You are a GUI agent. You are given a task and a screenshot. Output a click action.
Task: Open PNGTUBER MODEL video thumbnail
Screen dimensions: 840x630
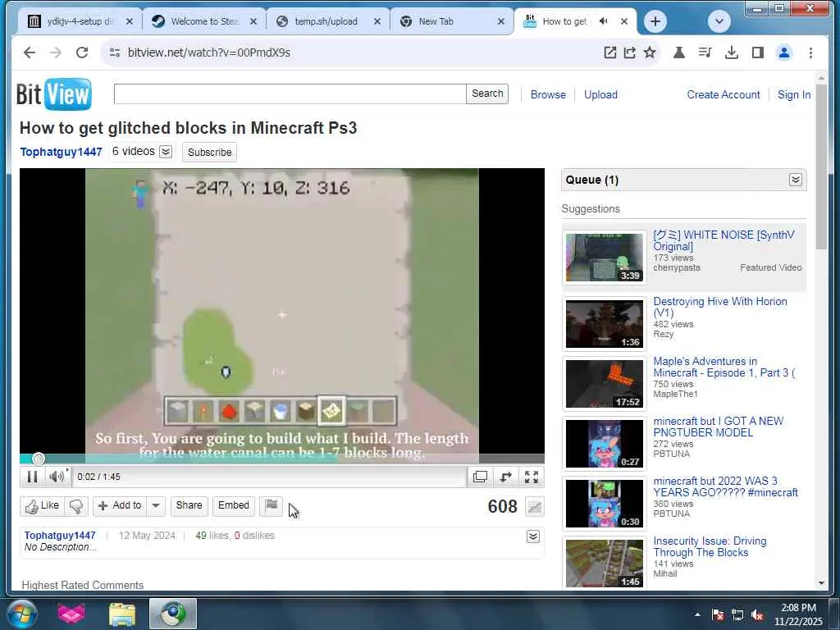(605, 444)
